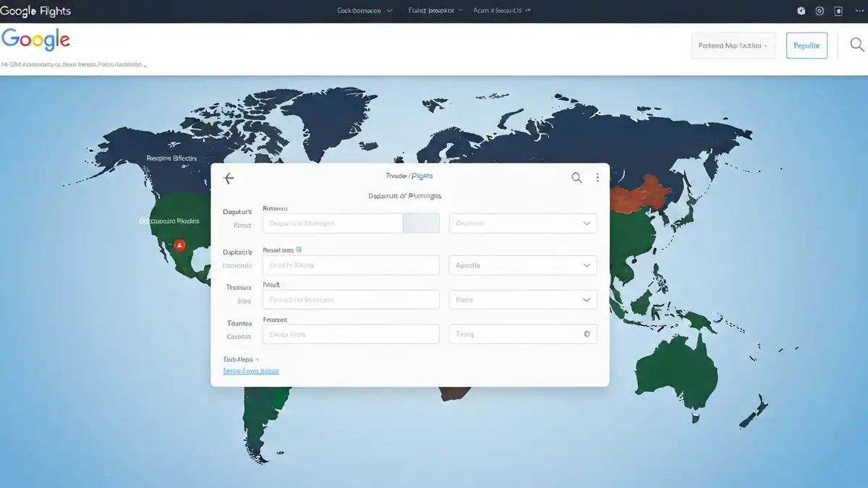Image resolution: width=868 pixels, height=488 pixels.
Task: Click the map label over northern Canada
Action: [x=171, y=158]
